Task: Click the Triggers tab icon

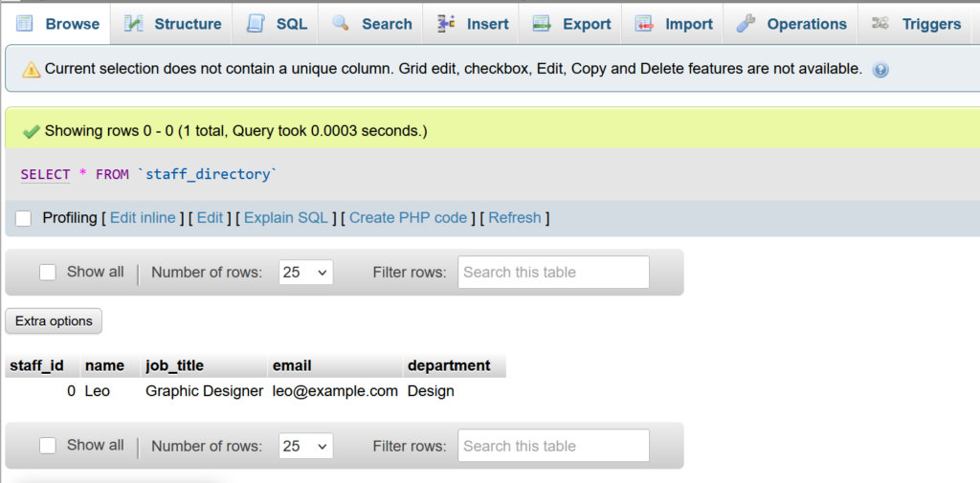Action: pos(880,24)
